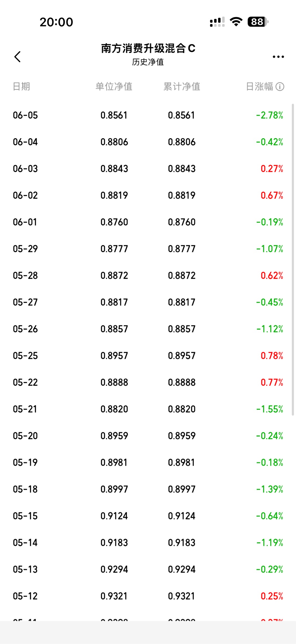296x644 pixels.
Task: Tap the info icon beside 日涨幅
Action: [x=280, y=87]
